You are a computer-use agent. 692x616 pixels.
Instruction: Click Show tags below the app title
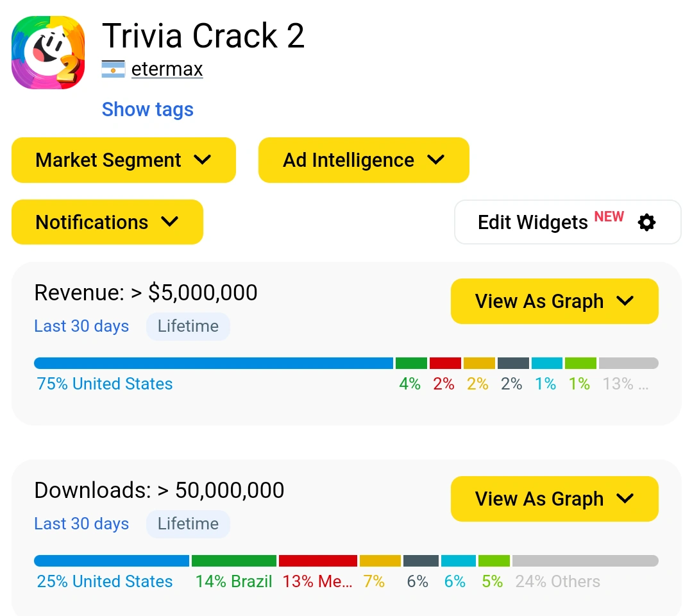point(147,109)
